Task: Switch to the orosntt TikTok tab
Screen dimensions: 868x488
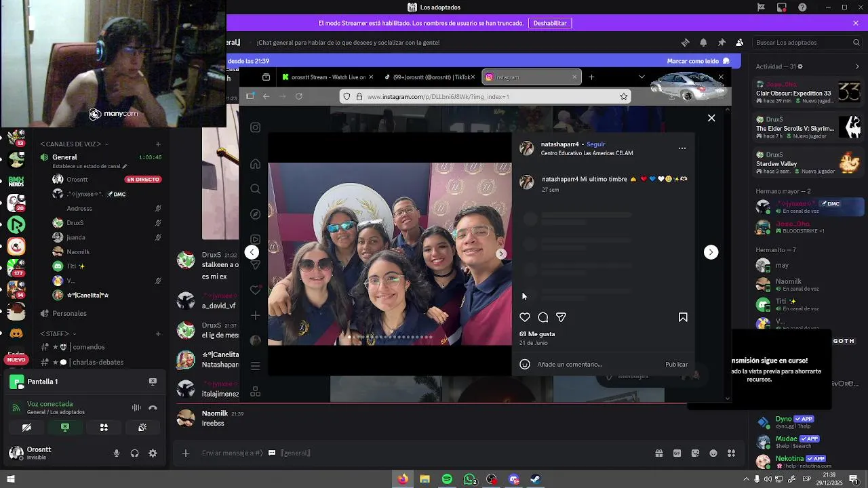Action: [429, 77]
